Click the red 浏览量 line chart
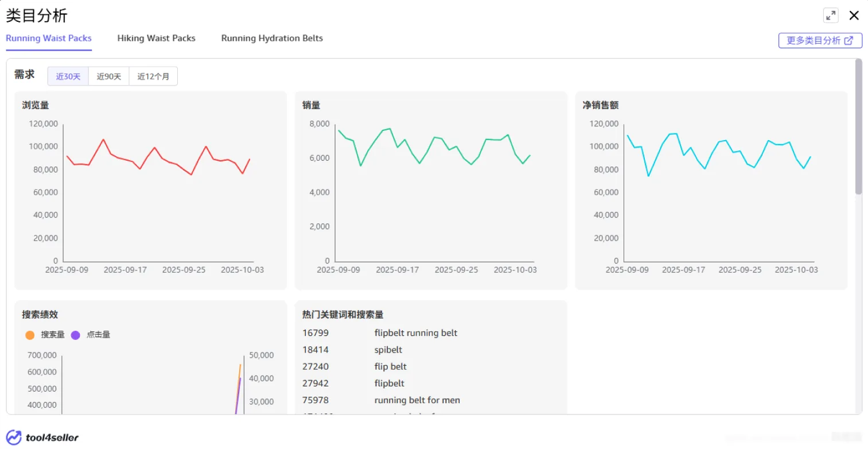 (158, 157)
